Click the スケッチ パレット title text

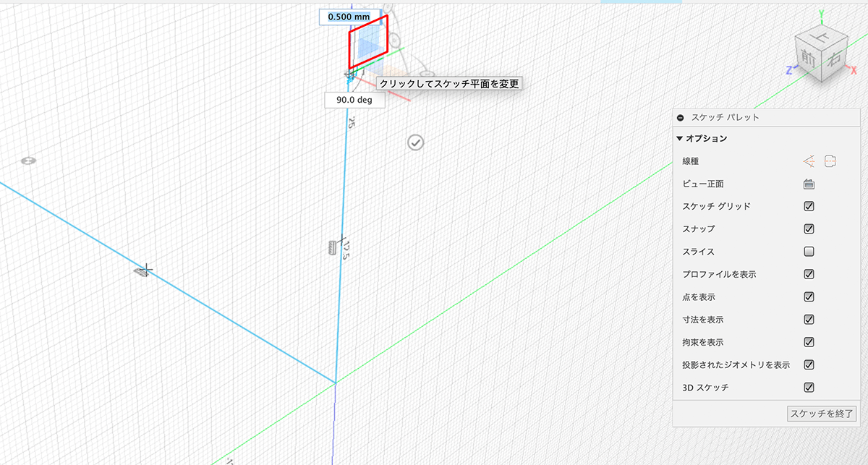pos(726,117)
